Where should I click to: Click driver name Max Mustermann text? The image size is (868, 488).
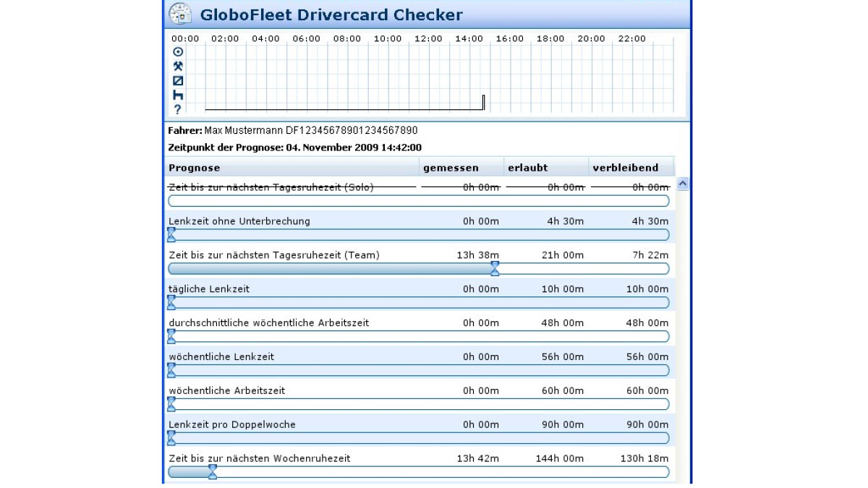coord(244,131)
